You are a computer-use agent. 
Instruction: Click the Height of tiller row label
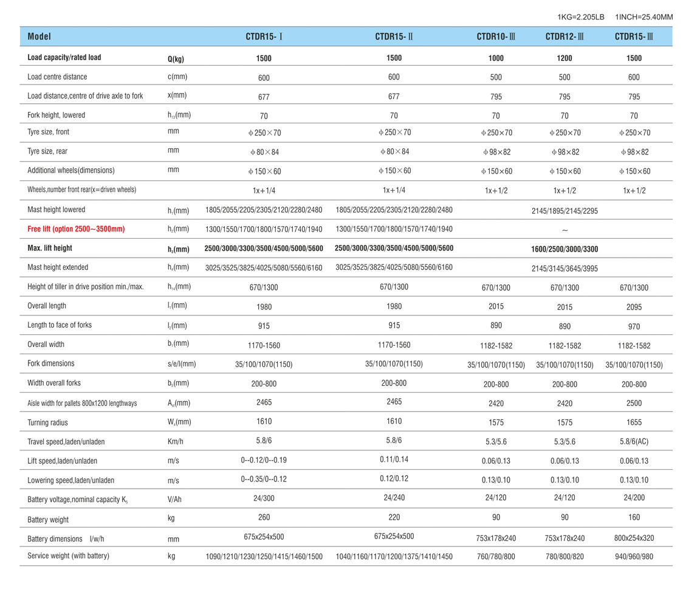click(x=86, y=287)
